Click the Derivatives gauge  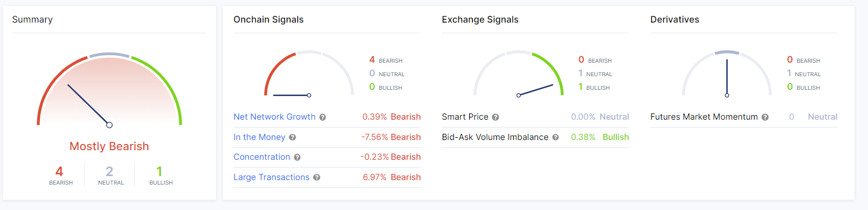[727, 73]
